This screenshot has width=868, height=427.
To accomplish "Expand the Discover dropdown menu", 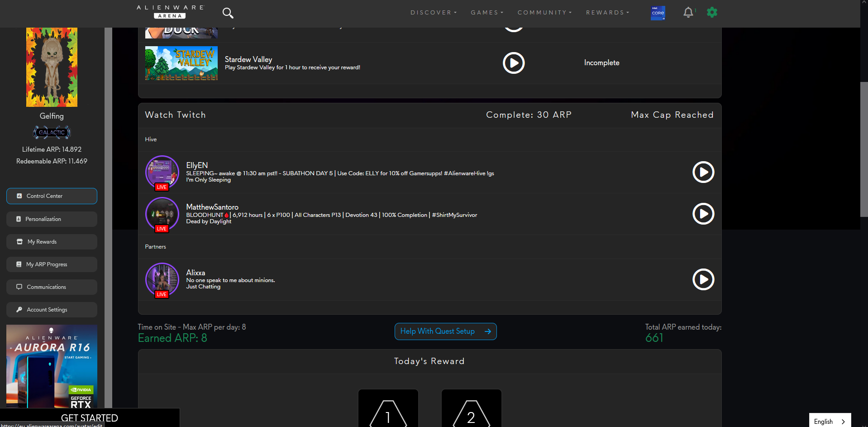I will [433, 13].
